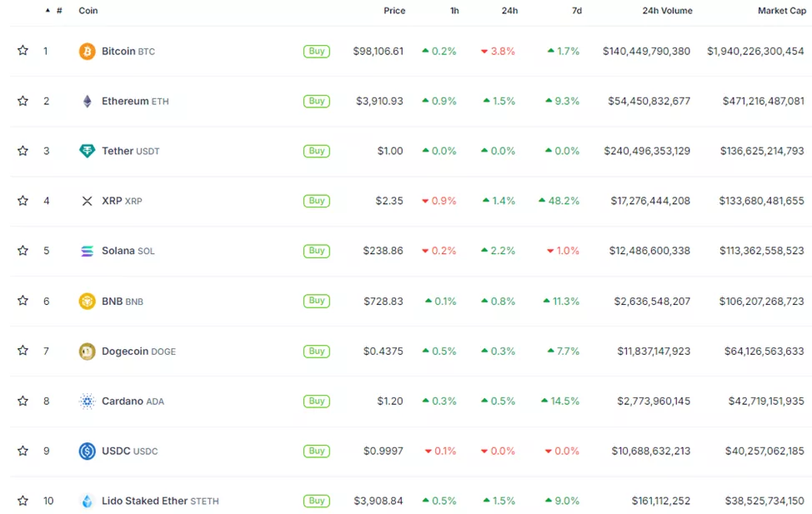The image size is (812, 514).
Task: Click the Solana logo icon
Action: (87, 251)
